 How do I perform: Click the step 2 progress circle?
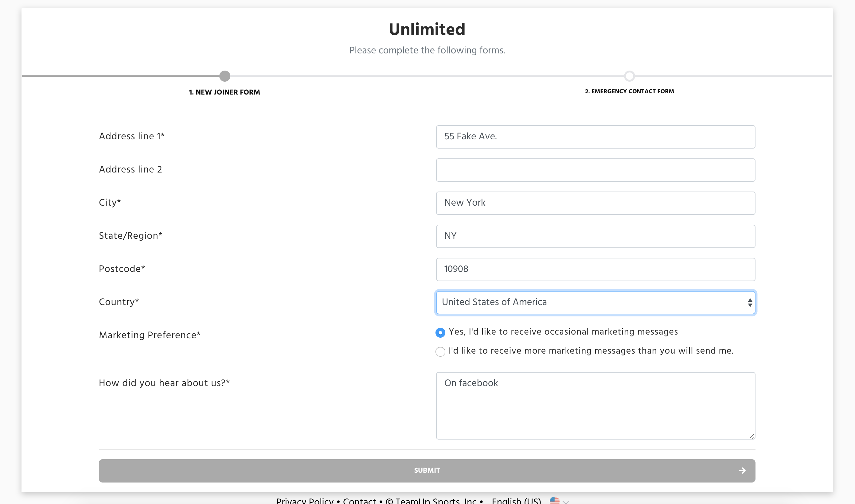pos(629,76)
